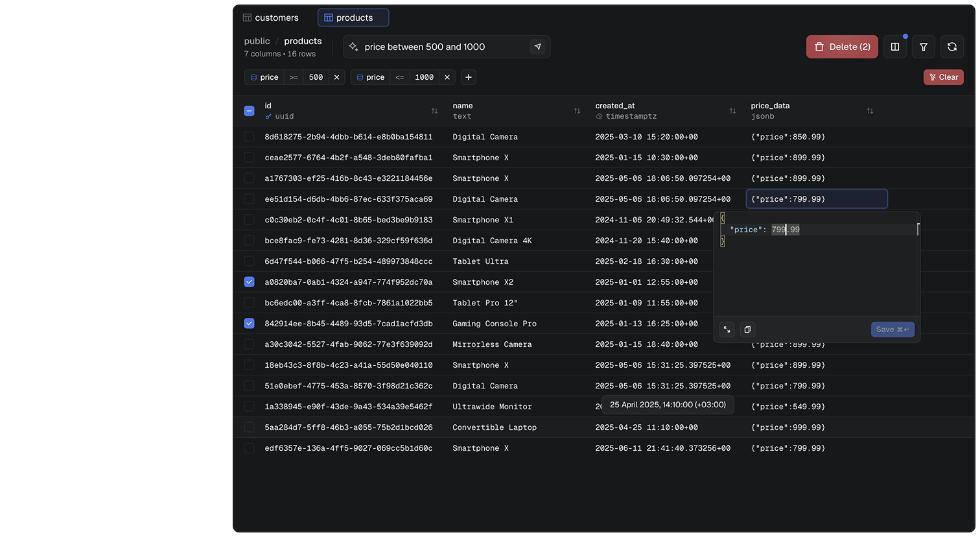Uncheck the Gaming Console Pro row checkbox

point(249,324)
